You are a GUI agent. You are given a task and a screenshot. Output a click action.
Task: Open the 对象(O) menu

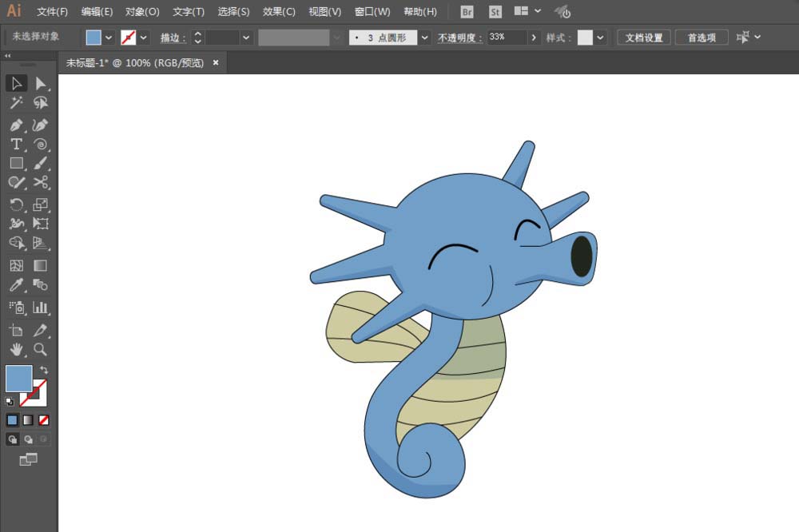coord(143,12)
